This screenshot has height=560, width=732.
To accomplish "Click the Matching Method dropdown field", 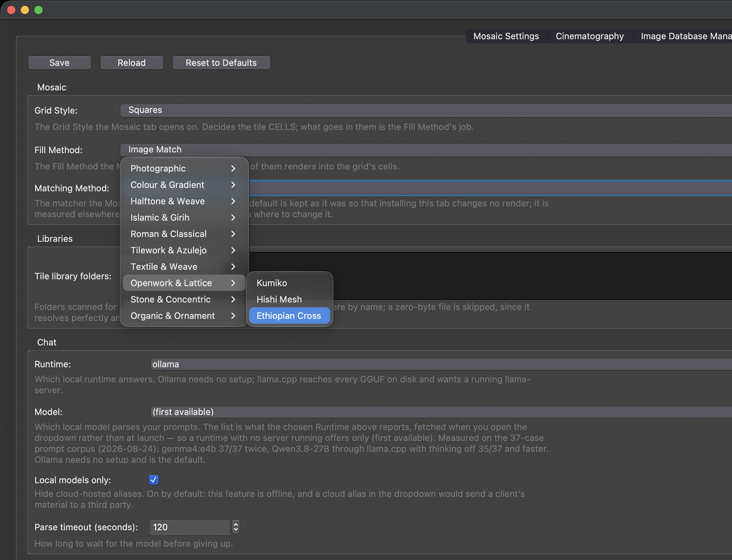I will (x=490, y=188).
